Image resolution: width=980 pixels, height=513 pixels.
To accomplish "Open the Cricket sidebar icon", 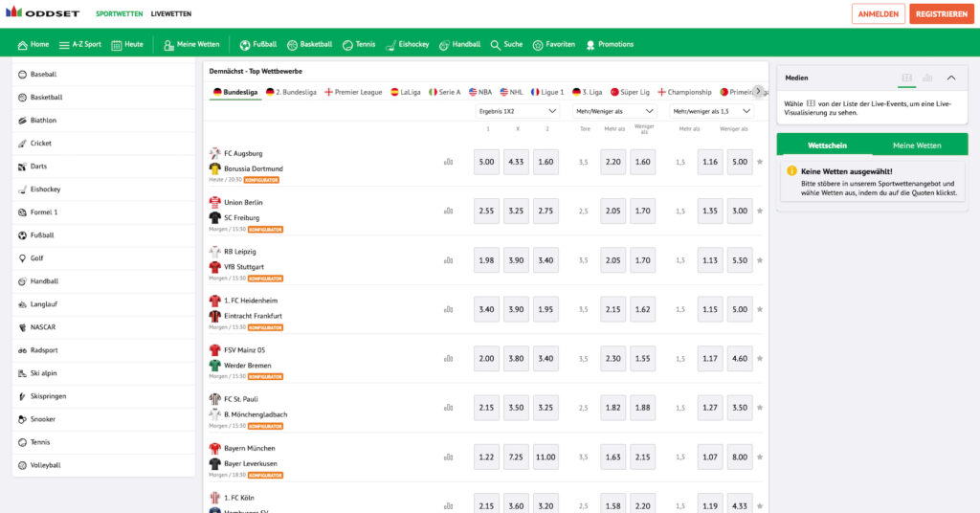I will pyautogui.click(x=23, y=144).
